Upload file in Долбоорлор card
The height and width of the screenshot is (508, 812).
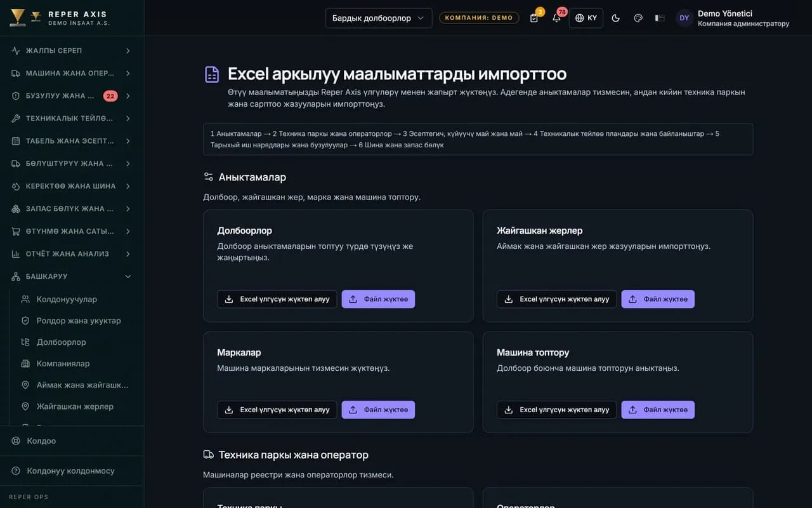(x=378, y=299)
